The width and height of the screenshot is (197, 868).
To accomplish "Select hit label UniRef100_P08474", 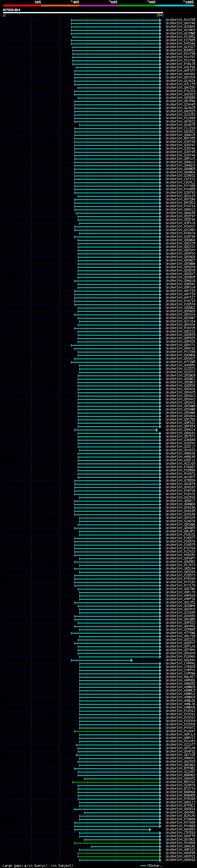I will pos(180,233).
